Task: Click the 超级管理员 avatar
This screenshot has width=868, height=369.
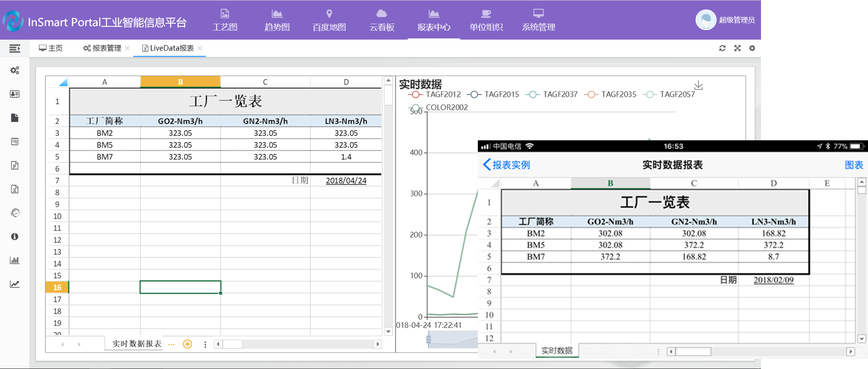Action: coord(705,20)
